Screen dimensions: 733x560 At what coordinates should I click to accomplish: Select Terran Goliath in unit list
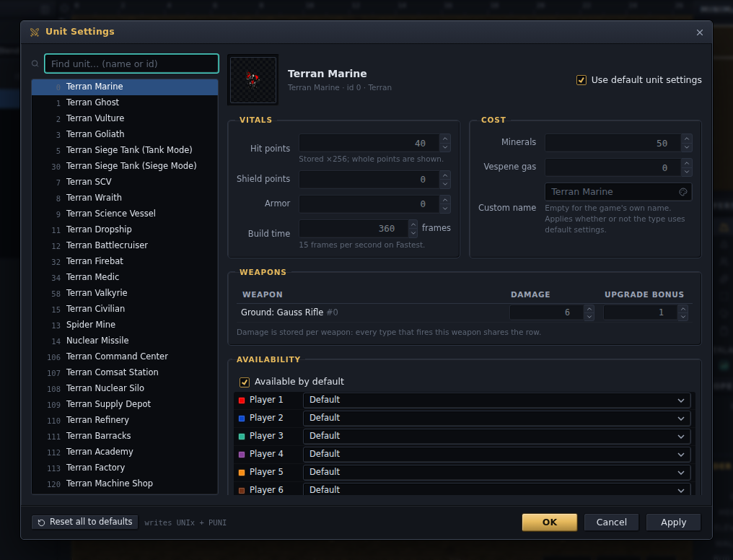point(125,134)
